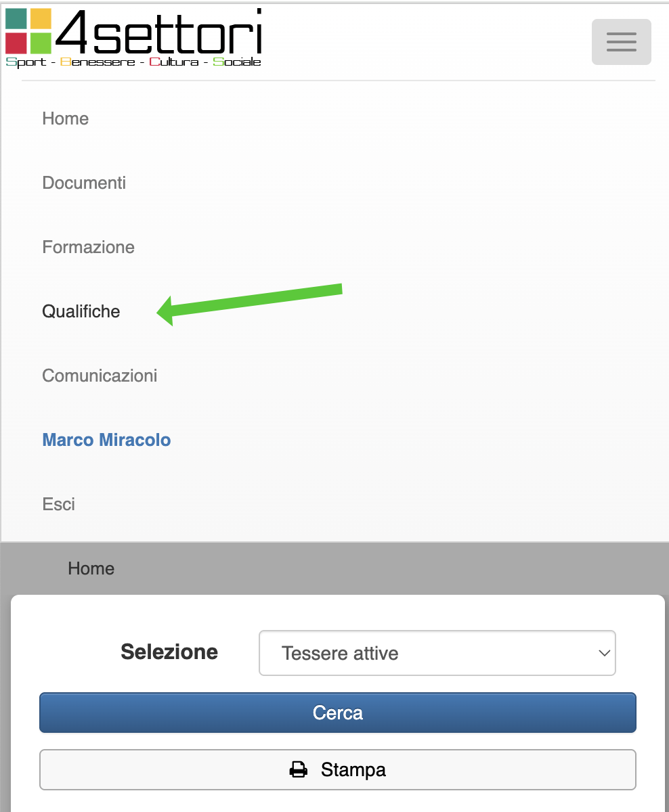The height and width of the screenshot is (812, 669).
Task: Log out using Esci
Action: click(59, 504)
